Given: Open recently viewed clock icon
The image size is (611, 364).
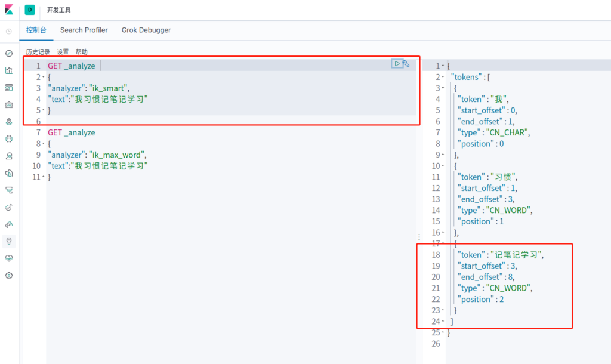Looking at the screenshot, I should tap(9, 31).
